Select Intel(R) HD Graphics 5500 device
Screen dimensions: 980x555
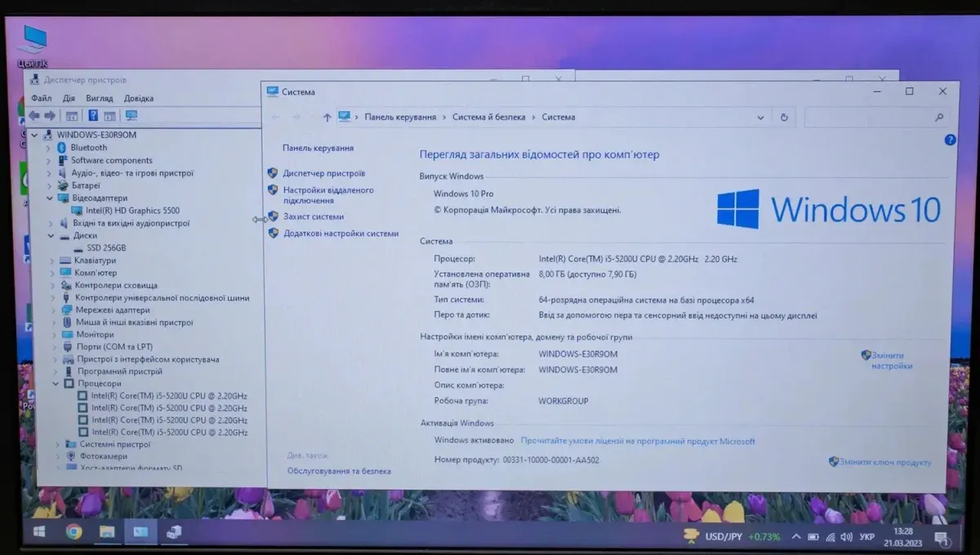[x=132, y=210]
